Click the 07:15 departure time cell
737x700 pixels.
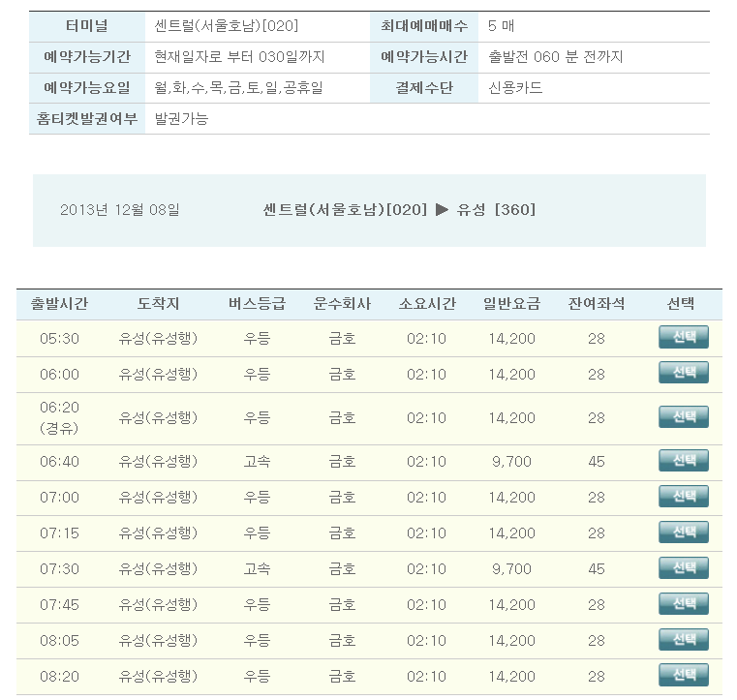tap(59, 533)
